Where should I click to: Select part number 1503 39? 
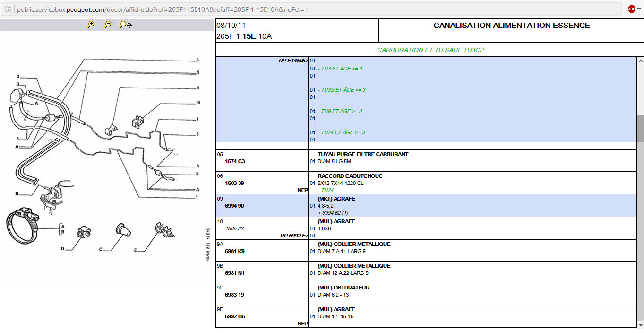235,183
